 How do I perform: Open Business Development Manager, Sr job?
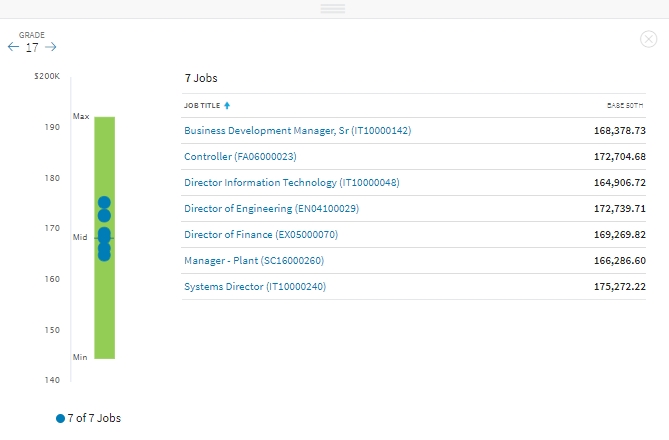click(x=297, y=131)
